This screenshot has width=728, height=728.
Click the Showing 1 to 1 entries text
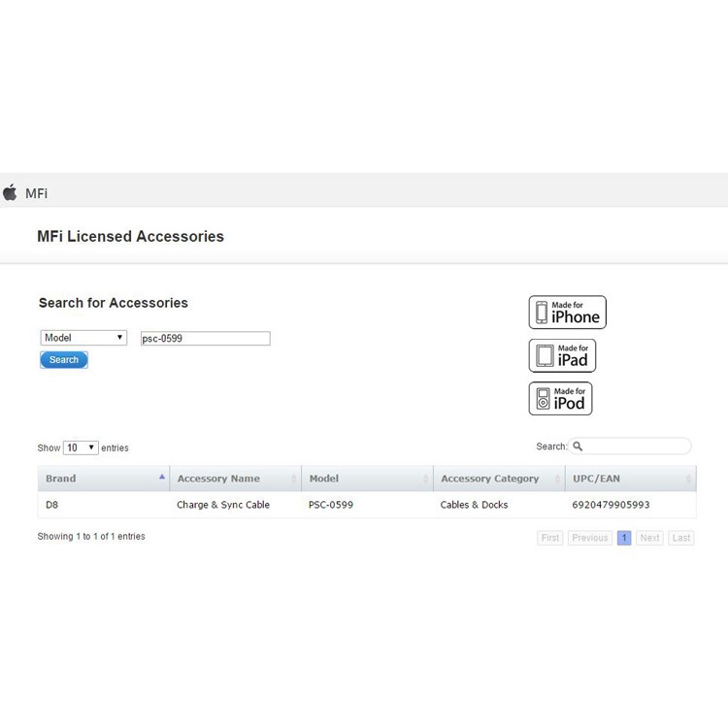click(91, 536)
